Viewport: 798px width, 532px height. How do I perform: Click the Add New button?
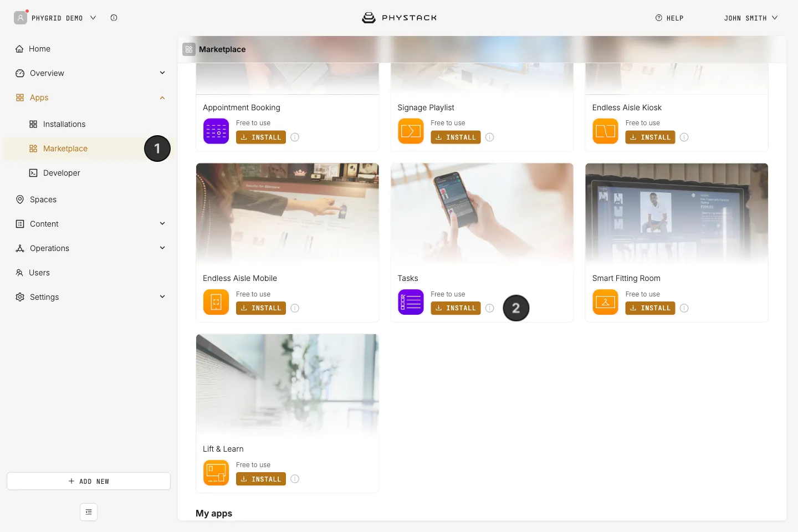tap(89, 481)
